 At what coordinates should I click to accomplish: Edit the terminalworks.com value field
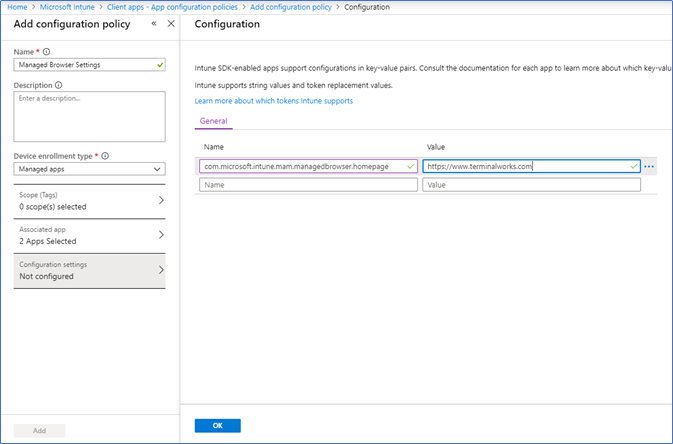(531, 166)
